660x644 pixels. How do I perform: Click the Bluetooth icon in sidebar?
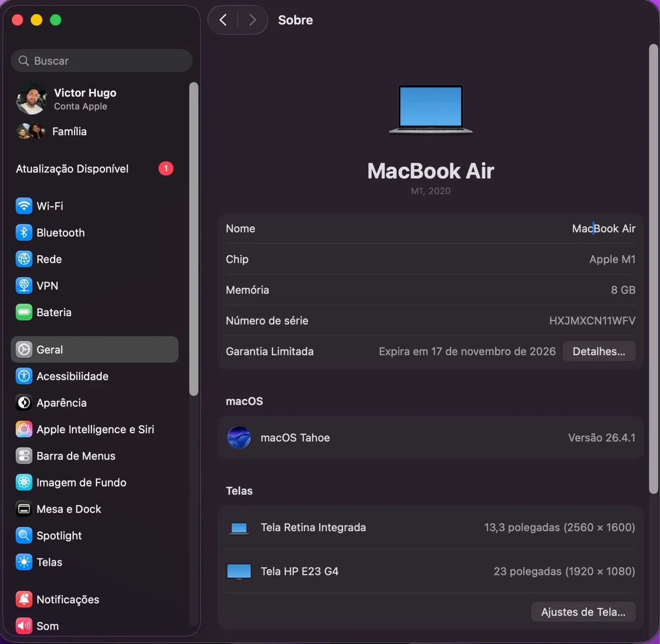click(x=24, y=233)
